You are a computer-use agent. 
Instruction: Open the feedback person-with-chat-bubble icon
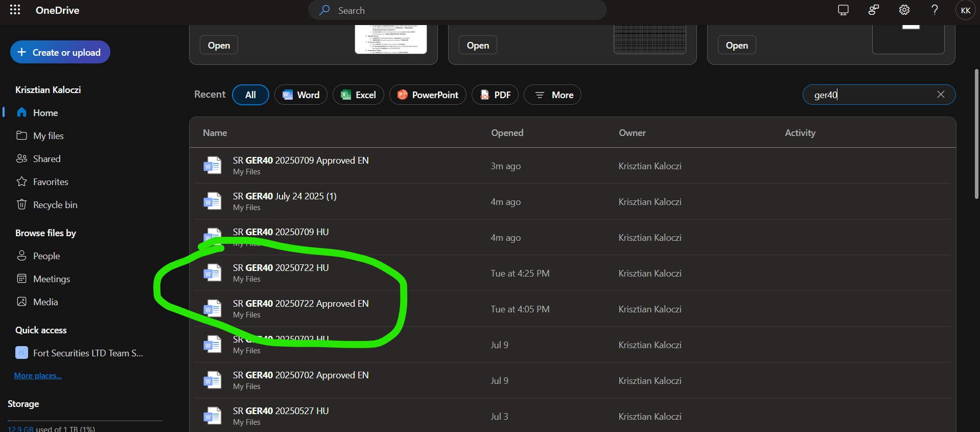pos(874,10)
